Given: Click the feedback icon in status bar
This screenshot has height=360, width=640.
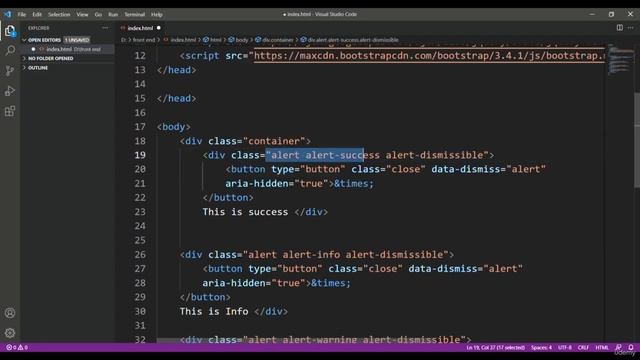Looking at the screenshot, I should [618, 347].
